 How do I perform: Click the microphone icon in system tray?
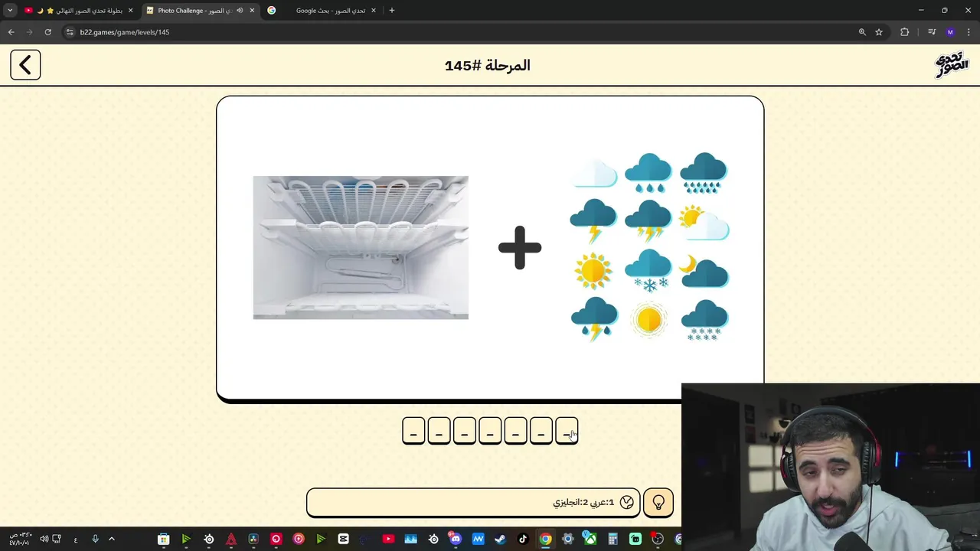(x=95, y=540)
